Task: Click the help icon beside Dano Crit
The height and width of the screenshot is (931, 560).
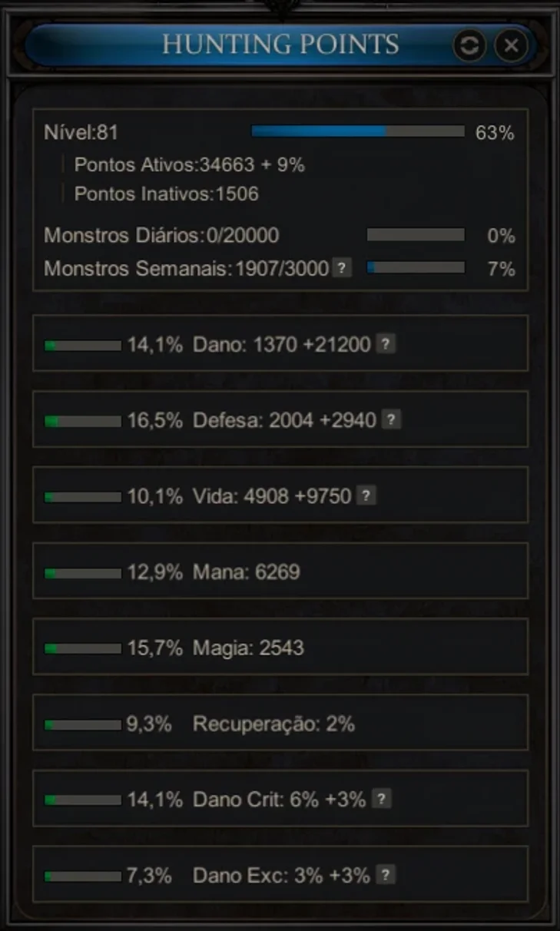Action: click(382, 799)
